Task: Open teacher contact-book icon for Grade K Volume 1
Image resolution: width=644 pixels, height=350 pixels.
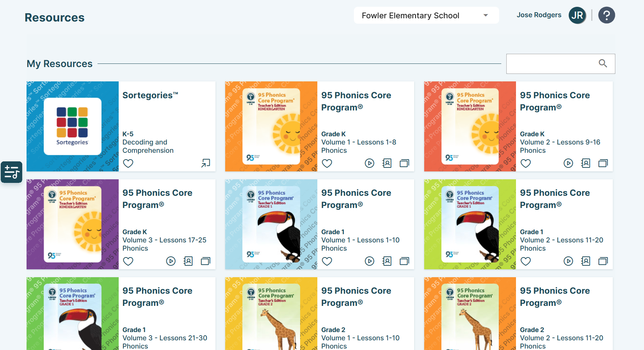Action: click(x=387, y=163)
